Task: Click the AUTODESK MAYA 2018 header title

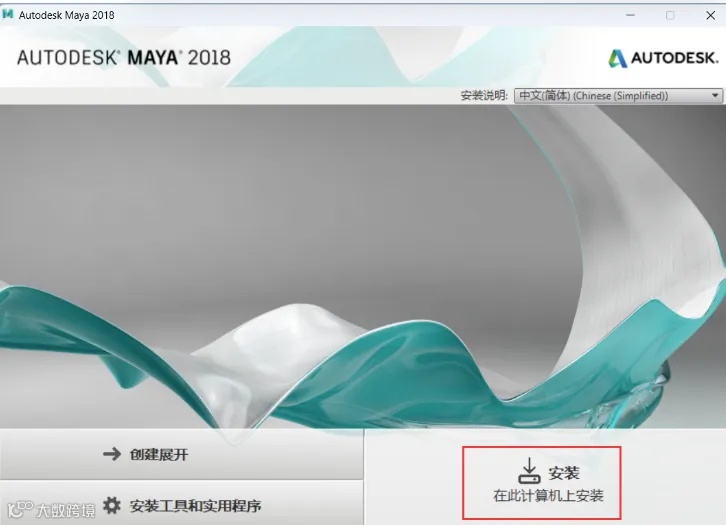Action: 124,58
